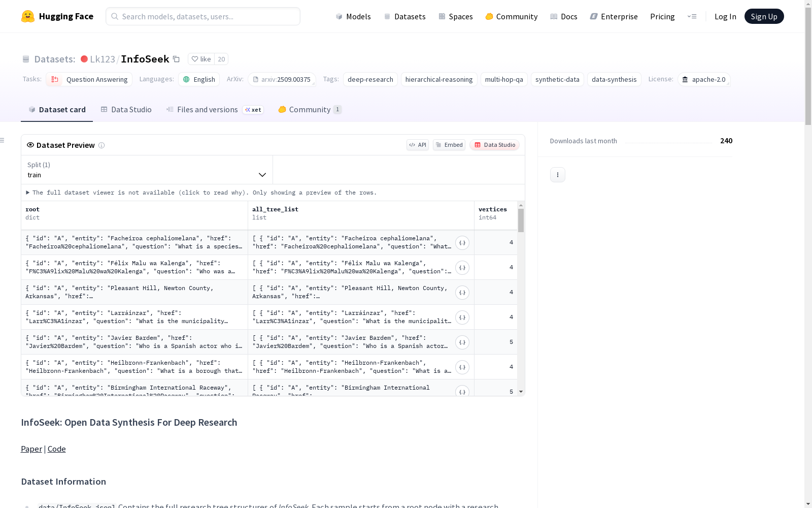Screen dimensions: 812x508
Task: Open the Files and versions tab
Action: 215,110
